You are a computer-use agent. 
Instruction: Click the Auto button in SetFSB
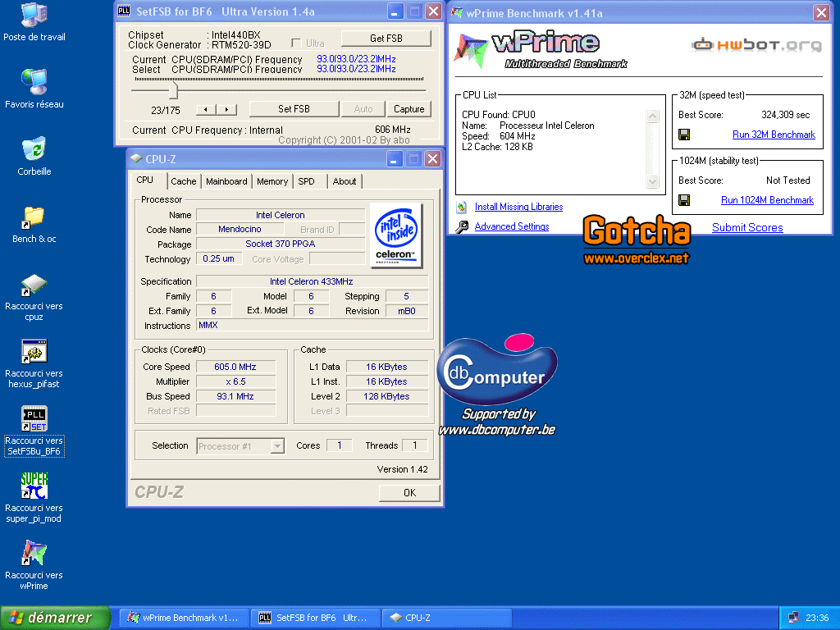(x=363, y=109)
